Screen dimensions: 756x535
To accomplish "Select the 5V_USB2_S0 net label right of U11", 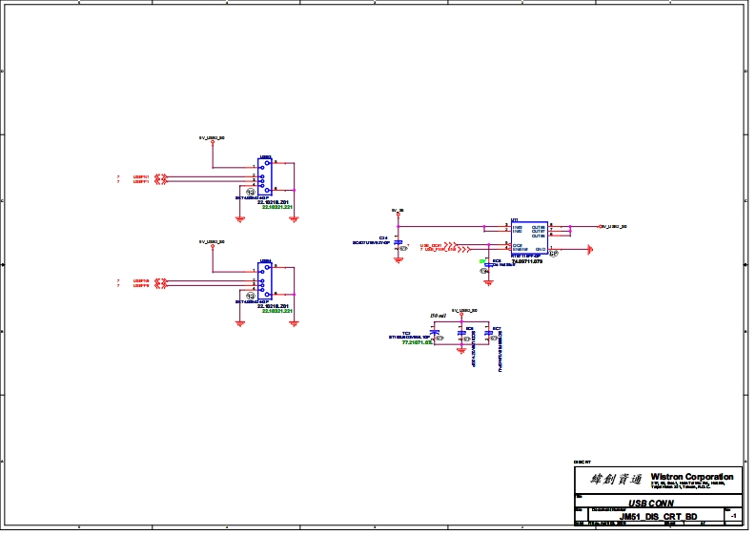I will (x=615, y=227).
